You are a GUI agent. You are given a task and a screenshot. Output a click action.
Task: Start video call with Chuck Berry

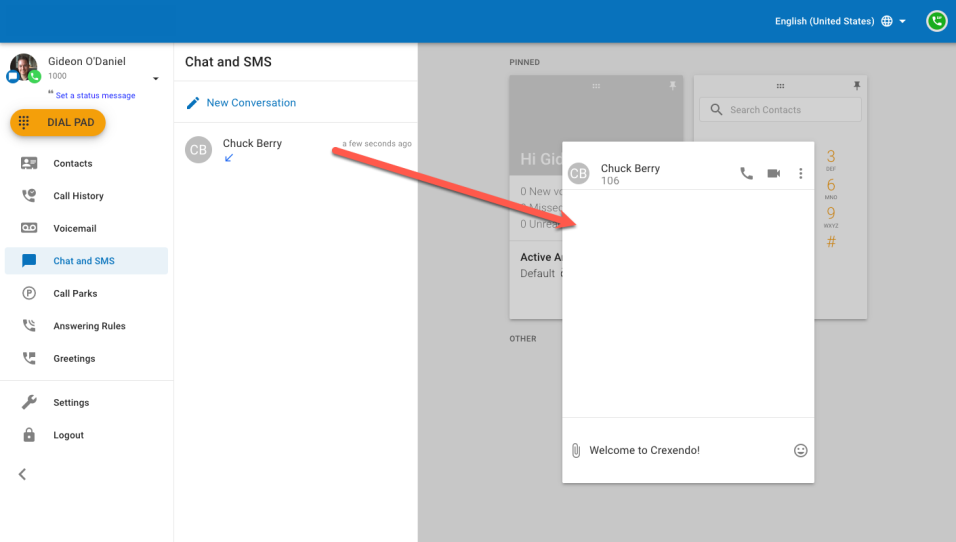click(x=774, y=174)
